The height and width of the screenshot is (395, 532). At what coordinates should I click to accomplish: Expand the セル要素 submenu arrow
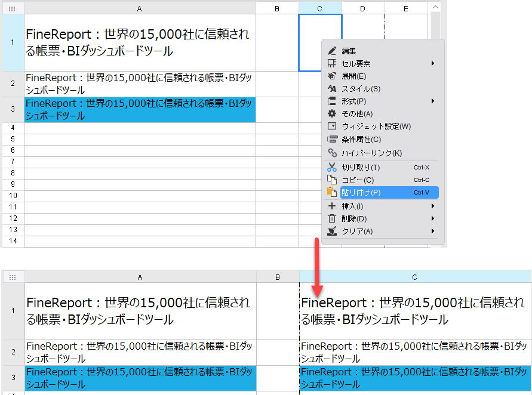click(433, 63)
